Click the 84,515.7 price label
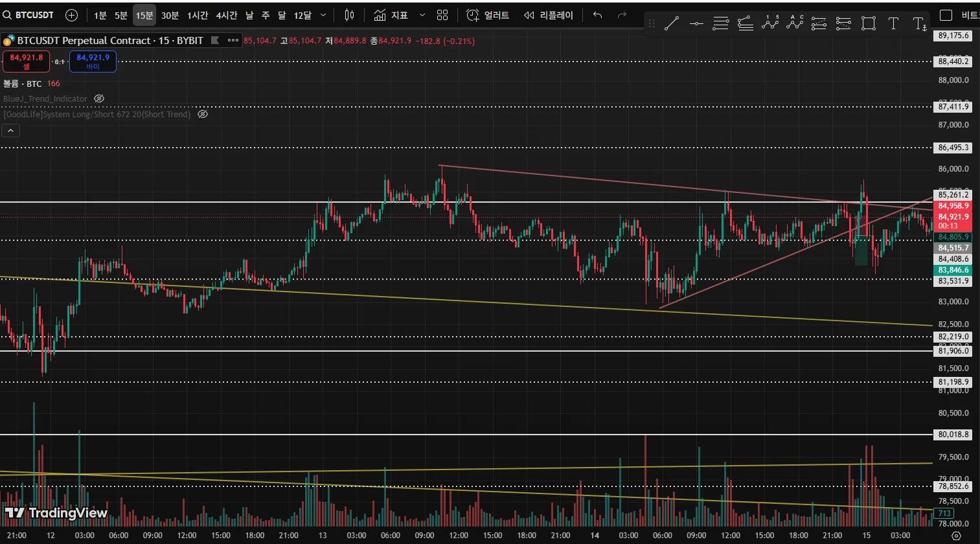The image size is (980, 544). [953, 248]
